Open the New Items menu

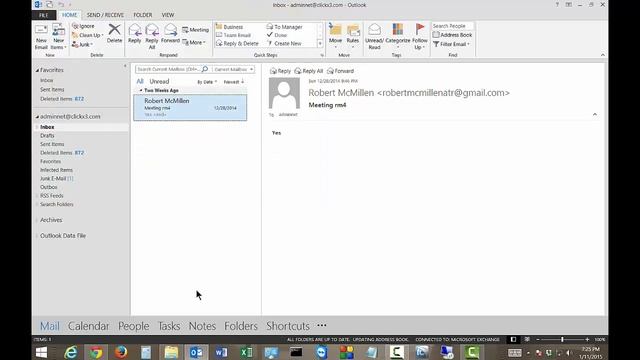(58, 37)
